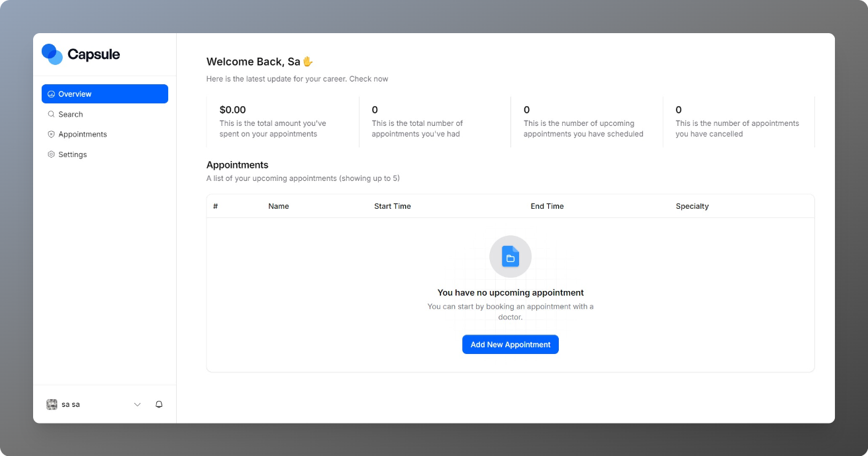
Task: Collapse the profile options arrow
Action: pyautogui.click(x=137, y=404)
